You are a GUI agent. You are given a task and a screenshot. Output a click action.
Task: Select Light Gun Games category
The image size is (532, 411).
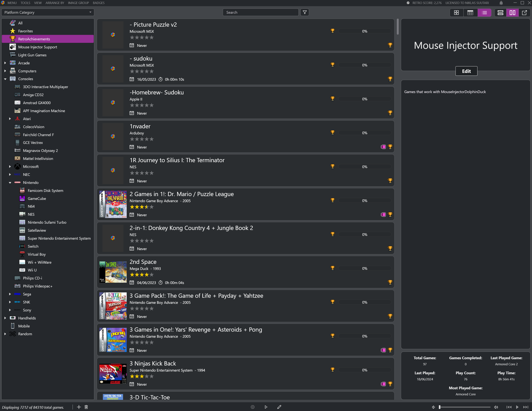click(48, 55)
